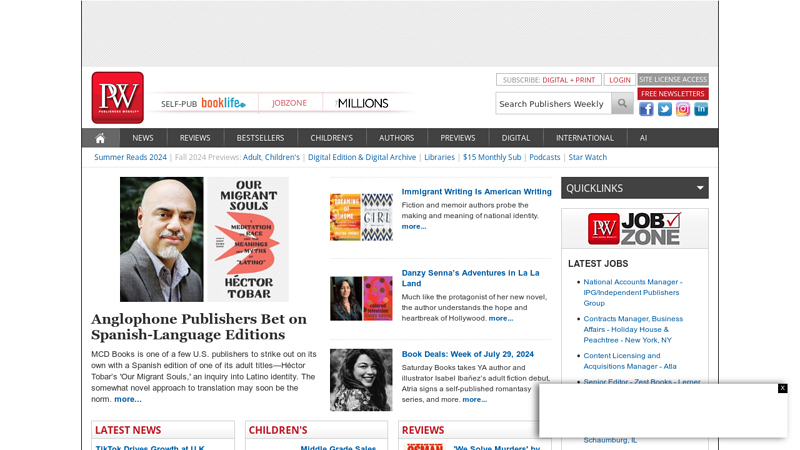Screen dimensions: 800x450
Task: Open Fall 2024 Previews Children's link
Action: (282, 157)
